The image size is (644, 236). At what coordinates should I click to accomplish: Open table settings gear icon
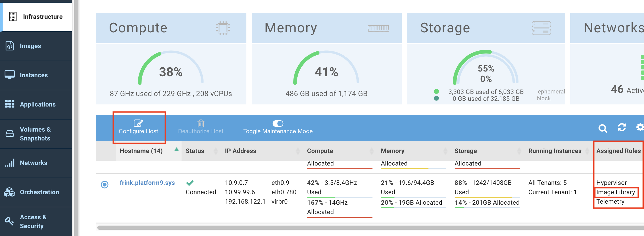click(x=640, y=127)
